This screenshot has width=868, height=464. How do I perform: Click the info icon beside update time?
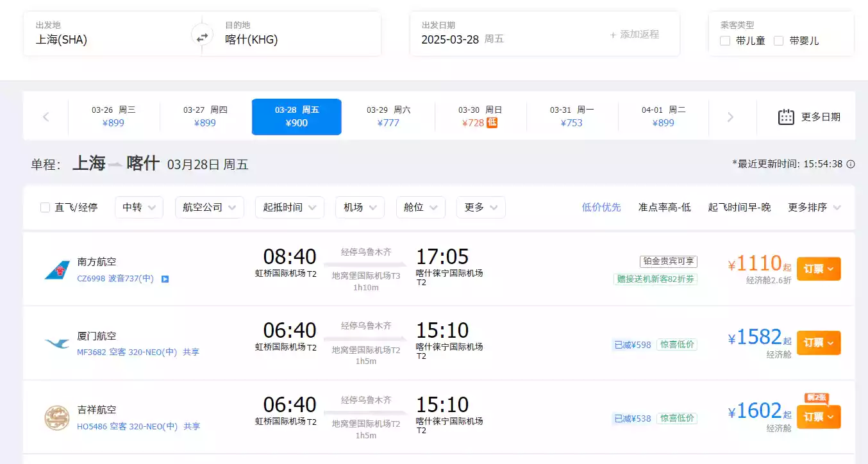click(x=851, y=164)
